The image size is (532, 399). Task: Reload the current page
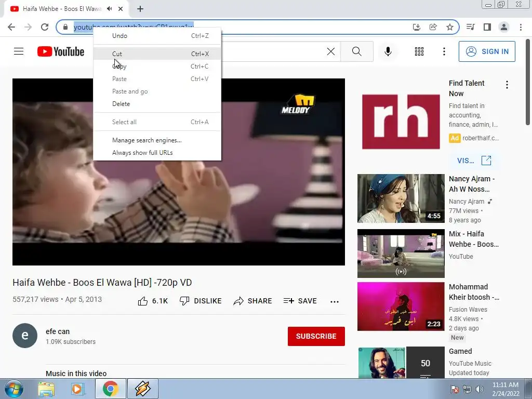45,27
